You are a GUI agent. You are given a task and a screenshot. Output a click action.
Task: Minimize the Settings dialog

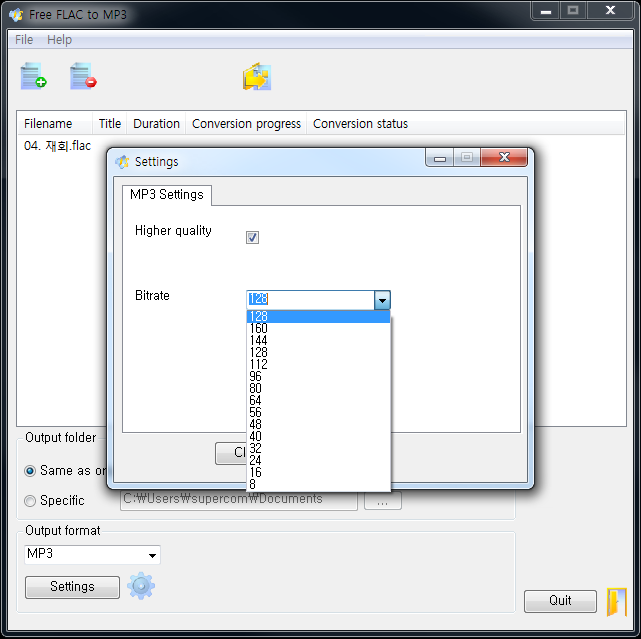coord(439,157)
